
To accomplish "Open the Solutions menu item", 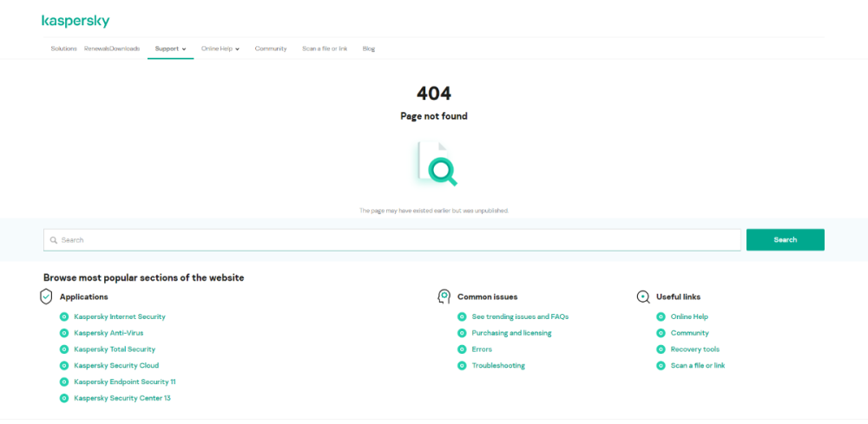I will [x=63, y=49].
